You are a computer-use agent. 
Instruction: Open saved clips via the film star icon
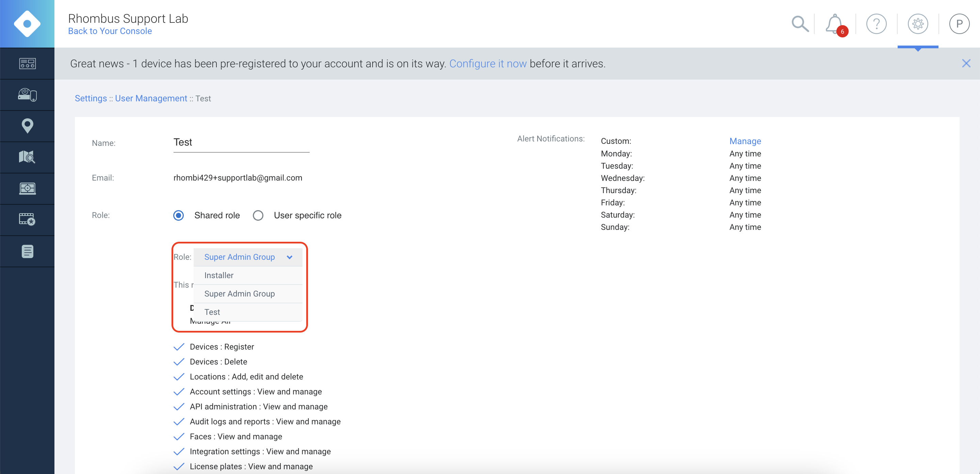point(27,219)
